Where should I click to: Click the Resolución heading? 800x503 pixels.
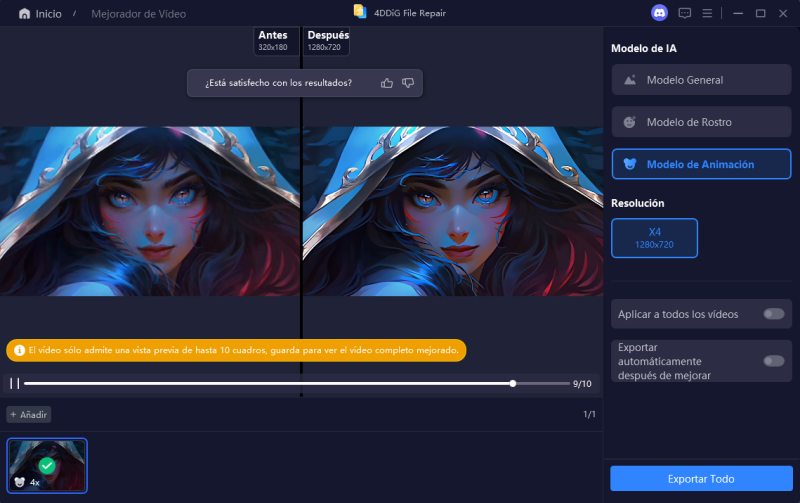tap(638, 203)
